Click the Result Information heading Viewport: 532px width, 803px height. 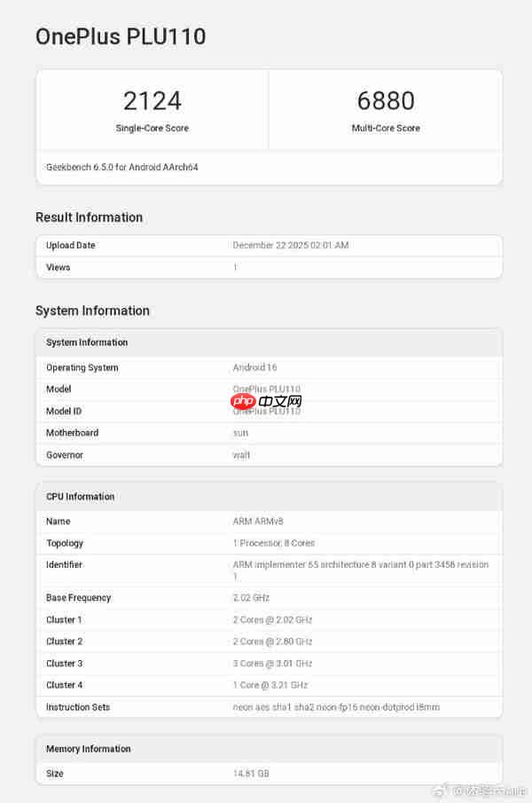[x=89, y=217]
